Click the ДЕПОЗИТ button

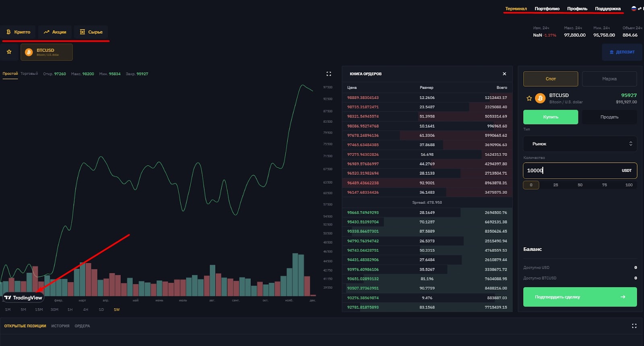(622, 52)
